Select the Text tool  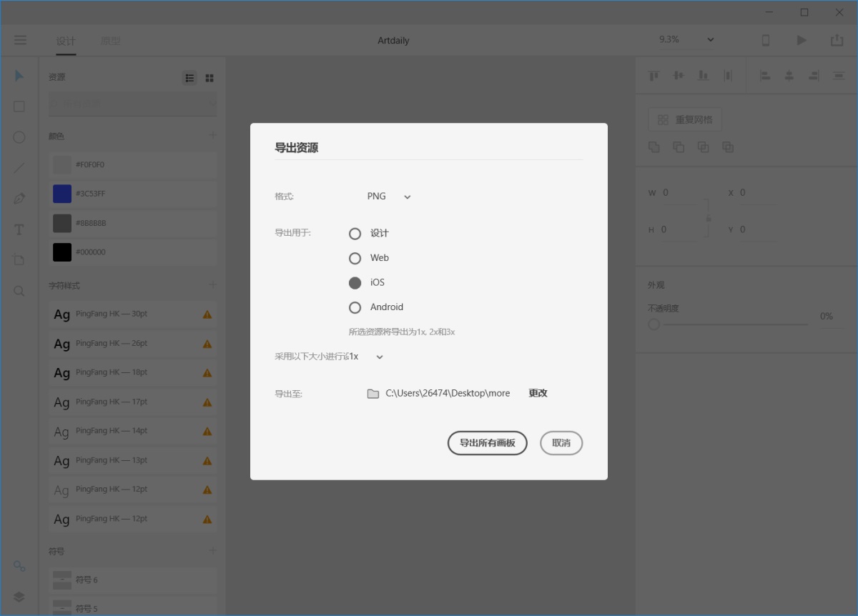pyautogui.click(x=19, y=229)
